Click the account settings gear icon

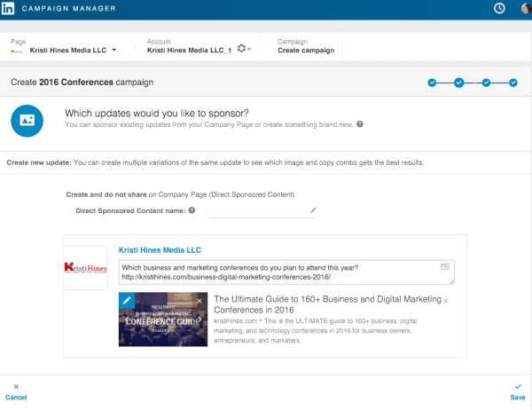click(x=241, y=48)
